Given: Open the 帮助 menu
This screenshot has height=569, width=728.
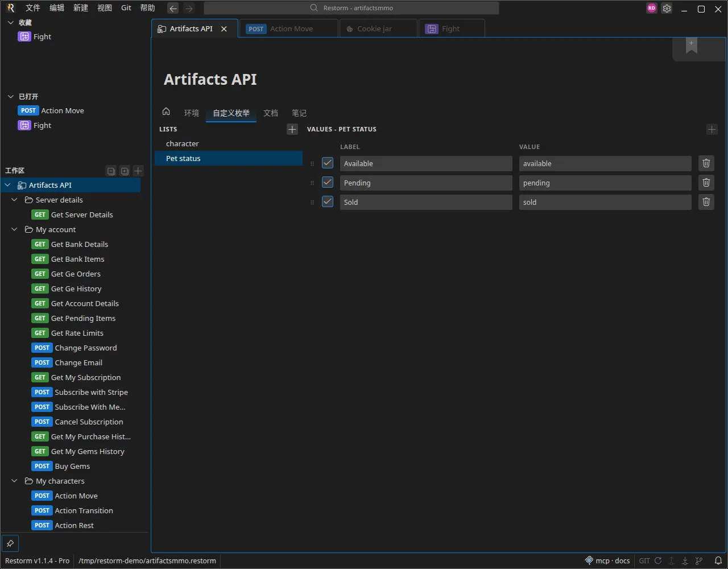Looking at the screenshot, I should pos(147,8).
